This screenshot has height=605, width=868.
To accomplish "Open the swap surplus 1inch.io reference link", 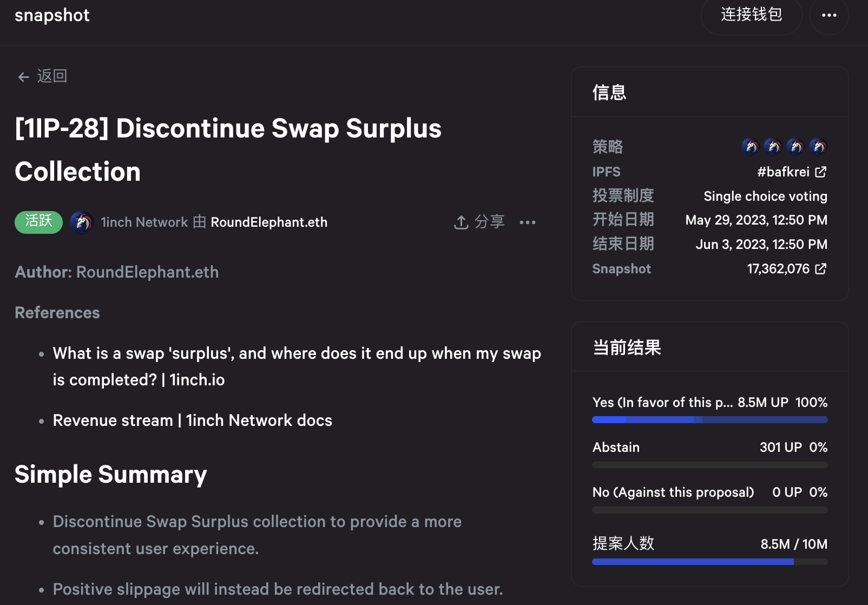I will (297, 366).
